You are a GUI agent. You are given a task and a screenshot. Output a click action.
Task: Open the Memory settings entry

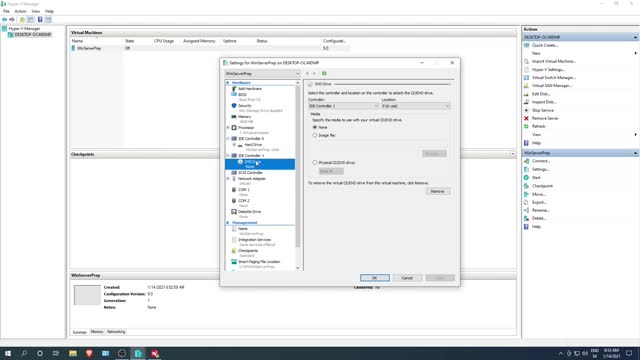244,117
